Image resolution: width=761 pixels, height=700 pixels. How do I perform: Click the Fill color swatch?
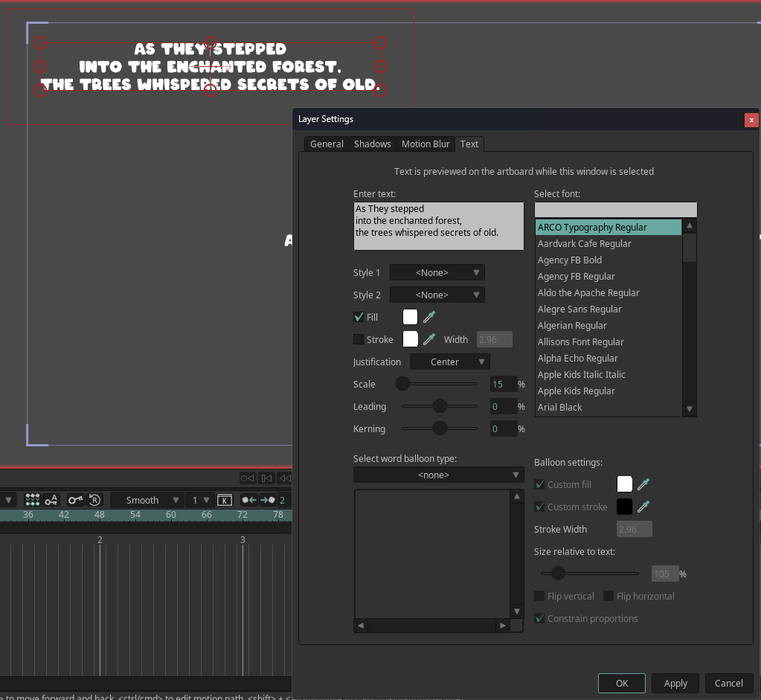pyautogui.click(x=410, y=317)
